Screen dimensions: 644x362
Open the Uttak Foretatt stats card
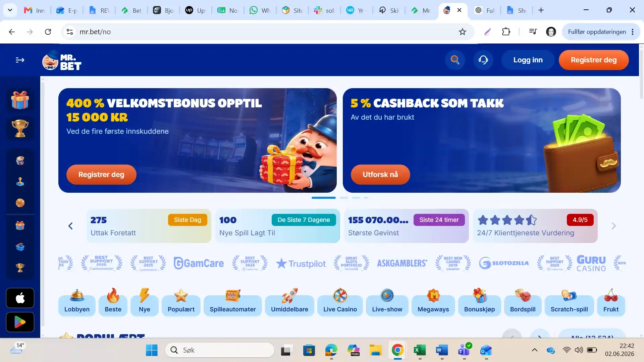(149, 226)
